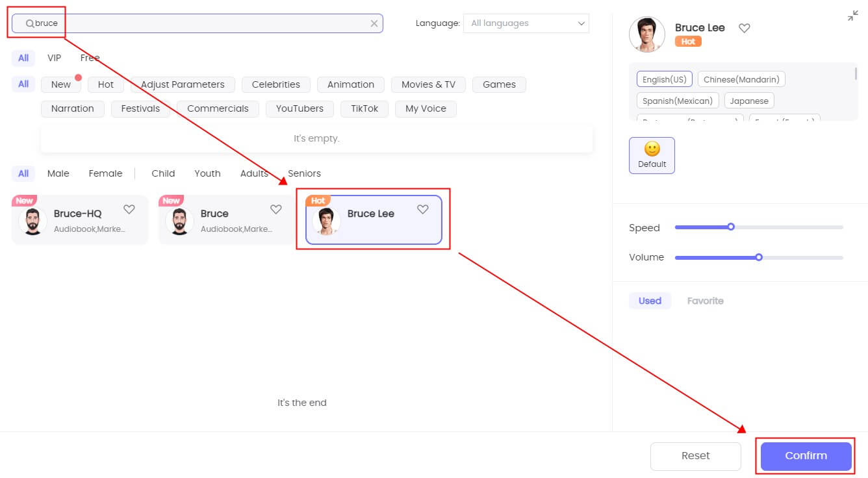Click the Confirm button
This screenshot has width=868, height=478.
(x=806, y=456)
